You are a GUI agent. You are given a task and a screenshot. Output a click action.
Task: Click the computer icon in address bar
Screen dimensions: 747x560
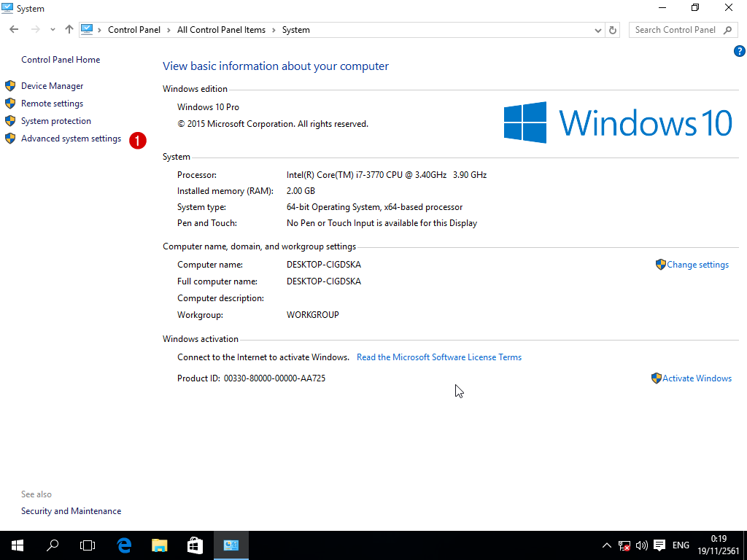(x=87, y=29)
